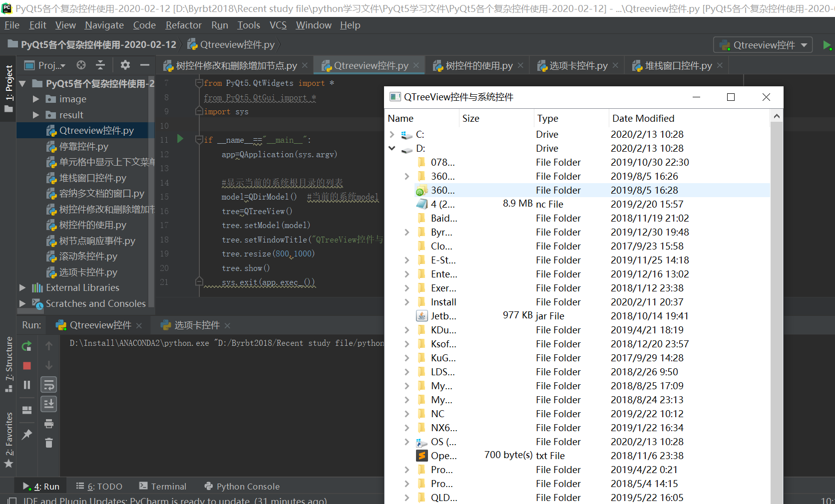Screen dimensions: 835x504
Task: Expand the image folder in Project tree
Action: [36, 99]
